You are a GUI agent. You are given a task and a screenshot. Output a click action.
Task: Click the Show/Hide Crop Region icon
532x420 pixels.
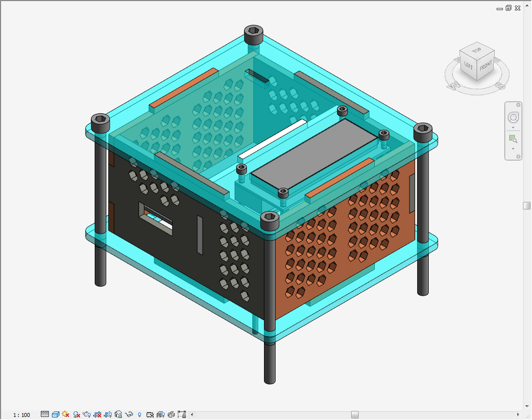click(107, 414)
